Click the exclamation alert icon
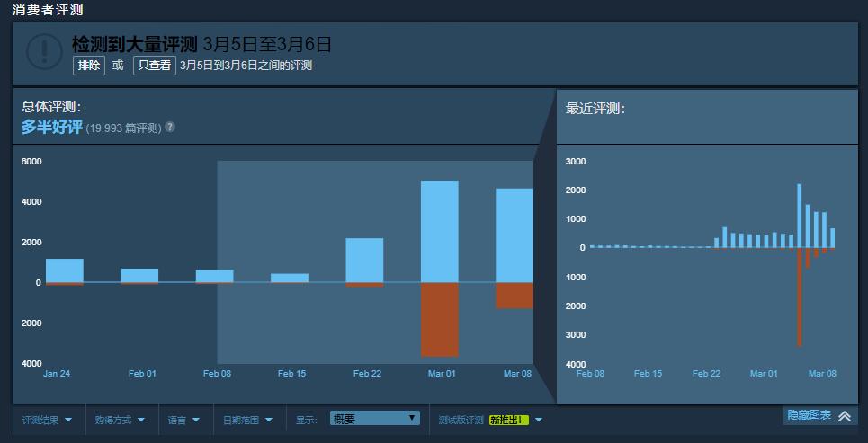 (x=44, y=52)
